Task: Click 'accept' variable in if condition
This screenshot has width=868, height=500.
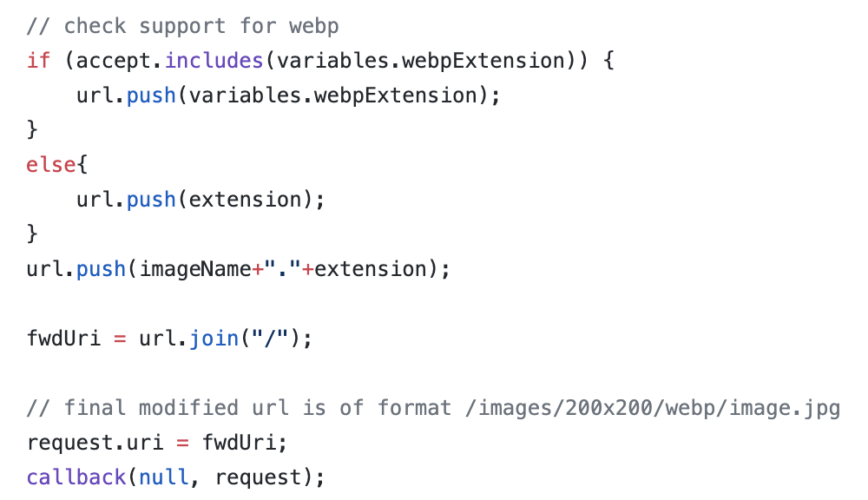Action: pyautogui.click(x=113, y=61)
